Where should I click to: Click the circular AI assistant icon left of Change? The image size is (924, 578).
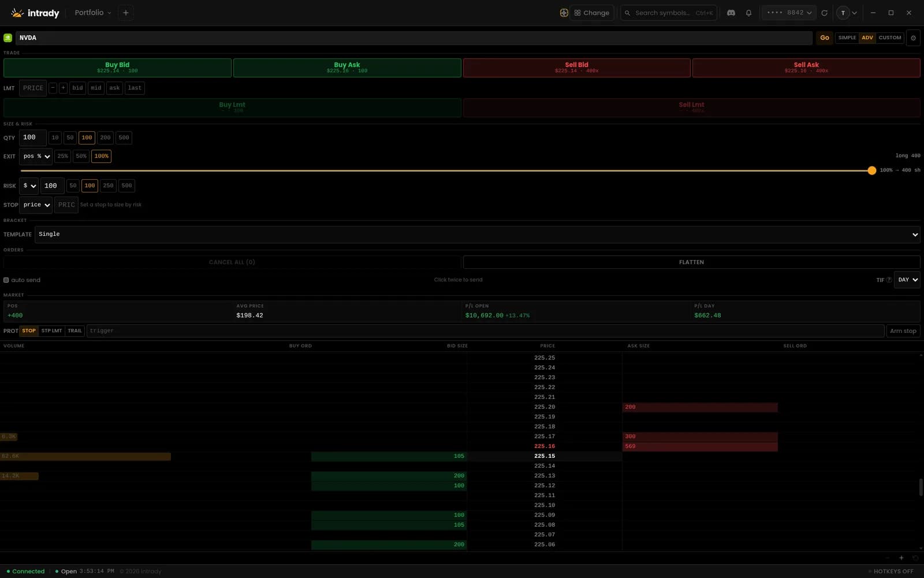click(x=564, y=13)
